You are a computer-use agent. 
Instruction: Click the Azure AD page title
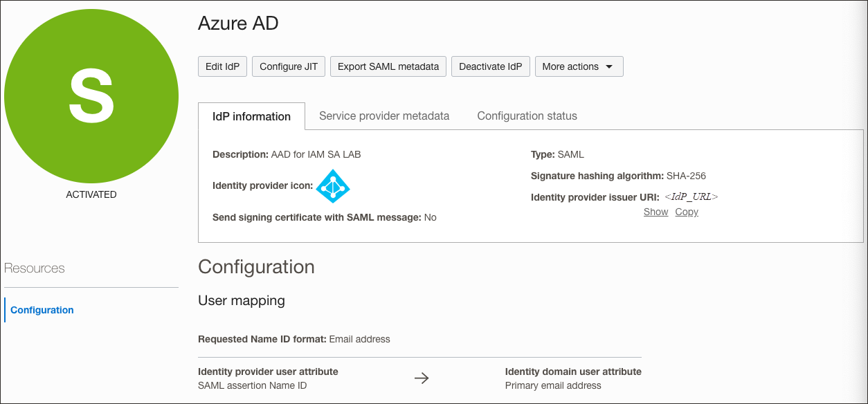click(x=237, y=23)
